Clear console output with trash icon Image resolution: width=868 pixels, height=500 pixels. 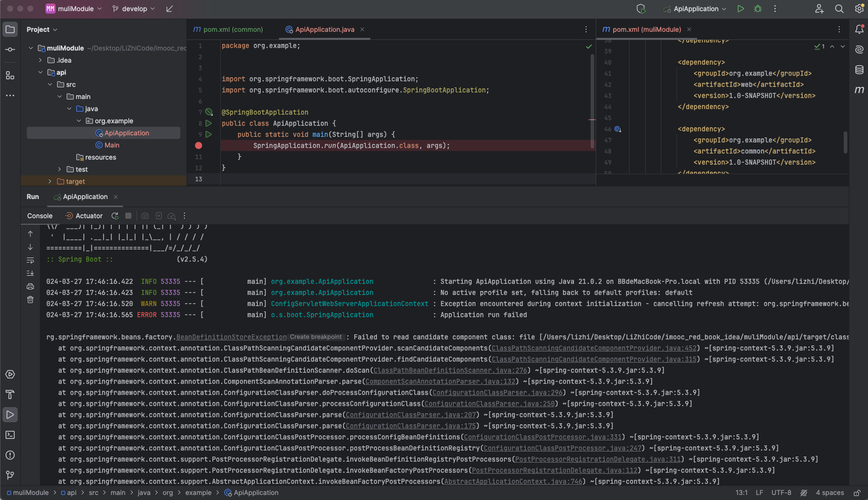pos(30,299)
